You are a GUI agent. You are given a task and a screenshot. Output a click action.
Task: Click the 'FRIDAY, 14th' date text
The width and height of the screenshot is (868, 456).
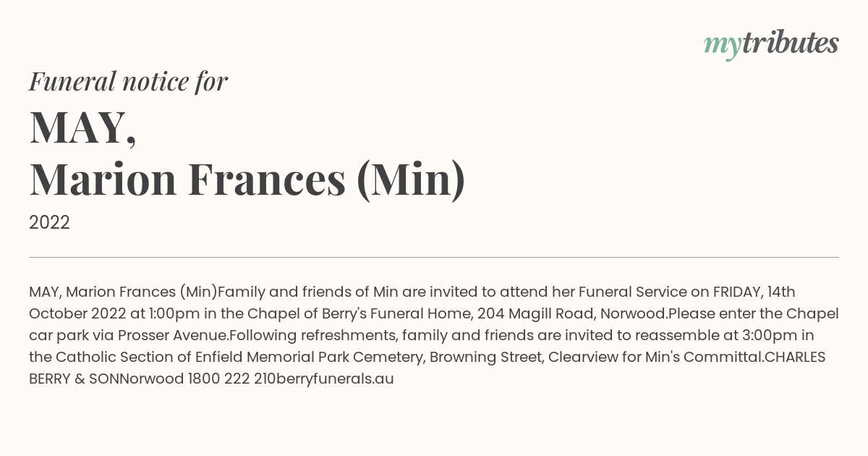pyautogui.click(x=754, y=292)
